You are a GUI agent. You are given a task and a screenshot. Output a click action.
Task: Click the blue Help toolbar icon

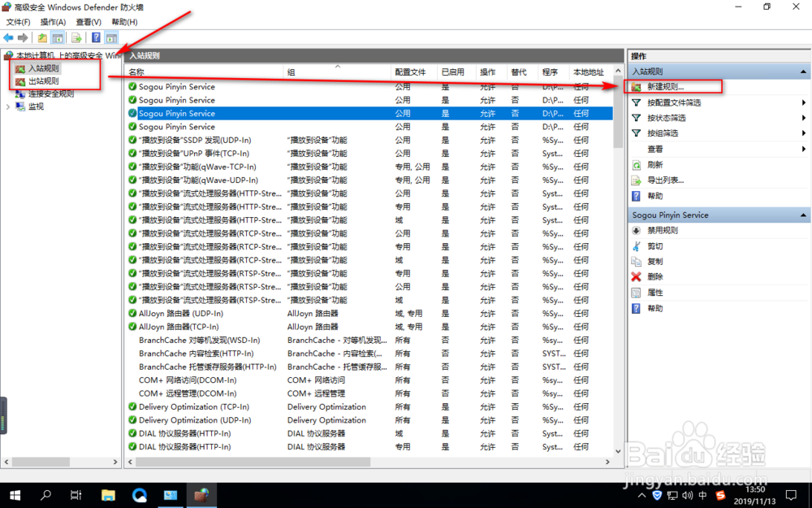96,37
